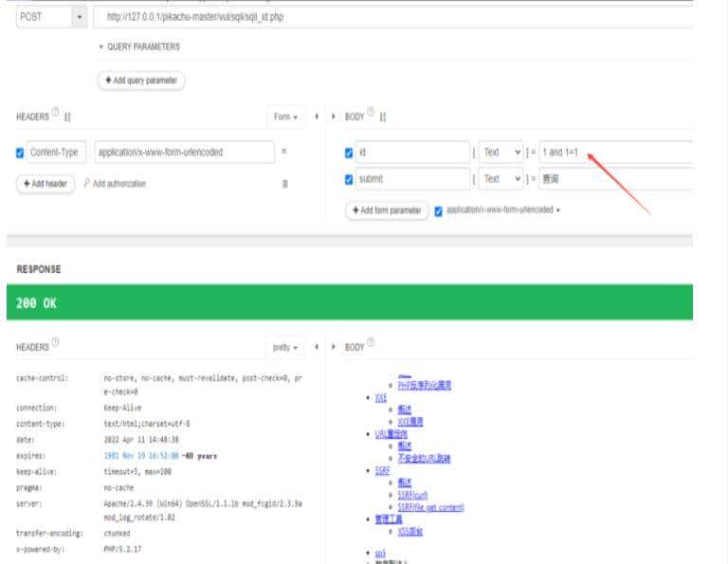Uncheck the Content-Type header checkbox
Viewport: 728px width, 564px height.
coord(20,153)
